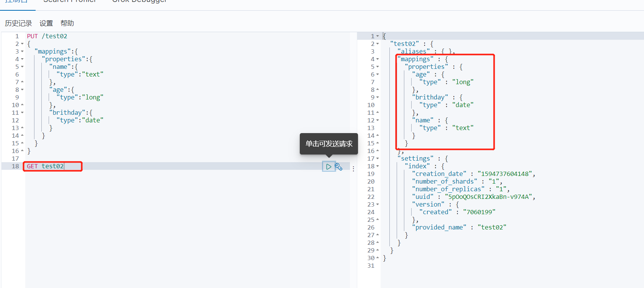Collapse response "mappings" fold arrow line 4

[x=378, y=59]
